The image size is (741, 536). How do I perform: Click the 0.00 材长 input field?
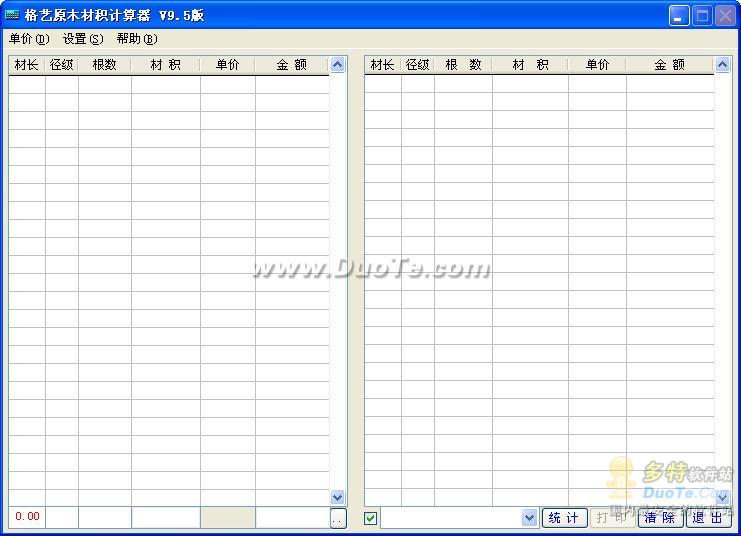tap(27, 517)
